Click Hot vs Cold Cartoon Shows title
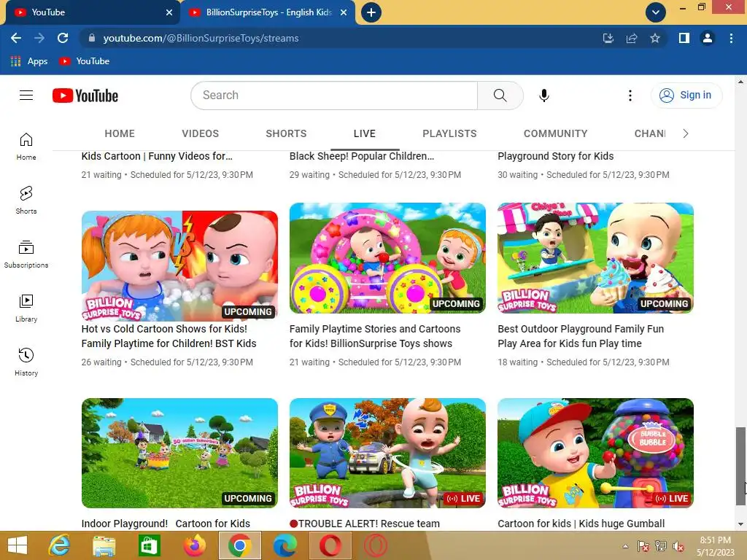The image size is (747, 560). click(169, 336)
